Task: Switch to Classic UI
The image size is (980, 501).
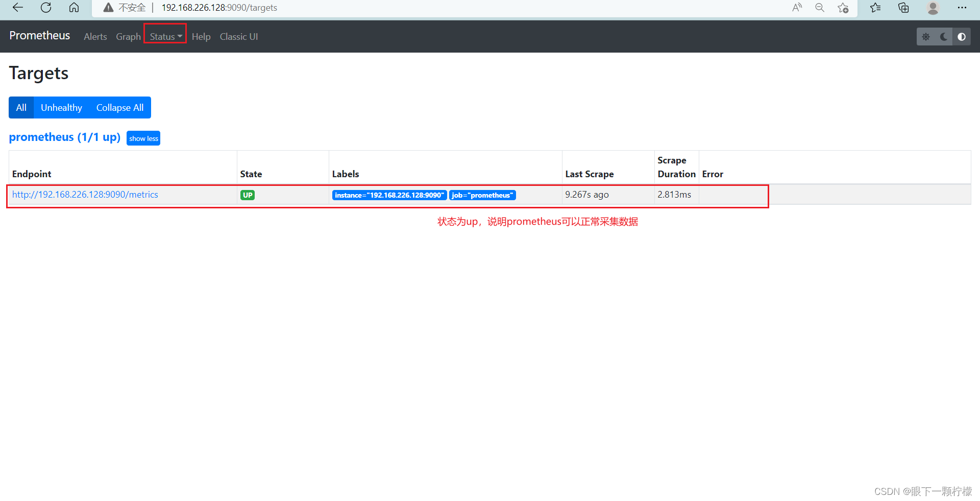Action: pos(239,37)
